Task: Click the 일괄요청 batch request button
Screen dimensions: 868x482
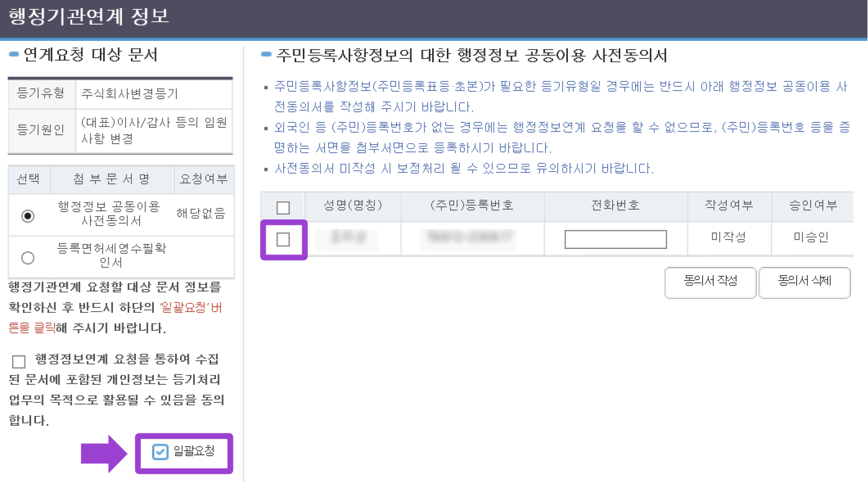Action: click(x=184, y=452)
